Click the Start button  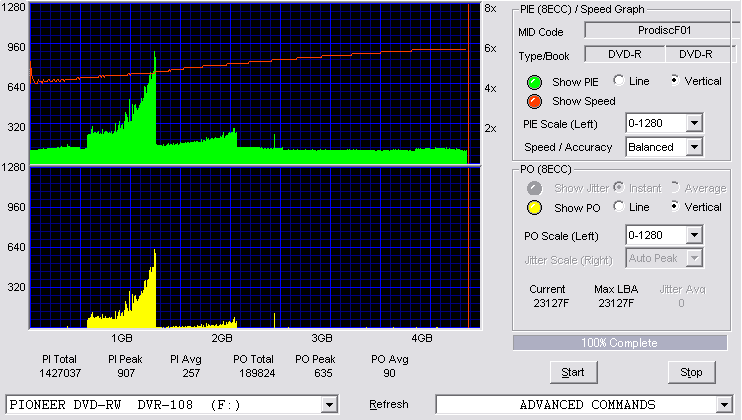573,373
